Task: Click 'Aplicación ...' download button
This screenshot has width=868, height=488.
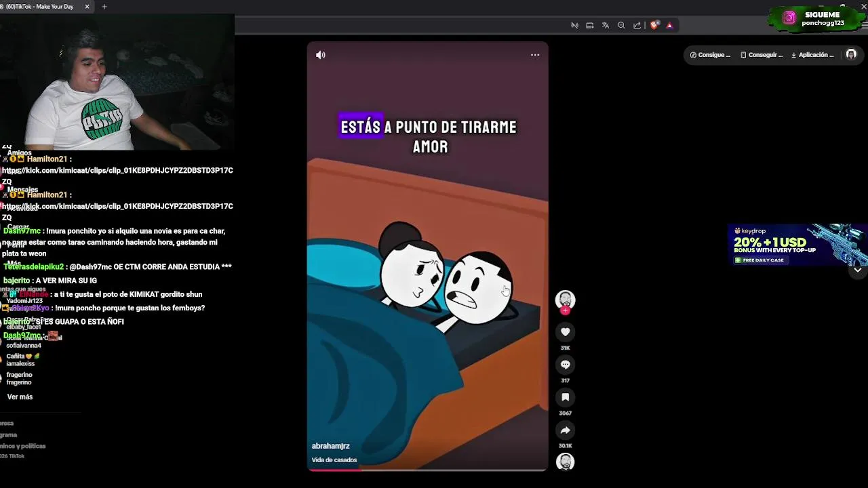Action: 812,55
